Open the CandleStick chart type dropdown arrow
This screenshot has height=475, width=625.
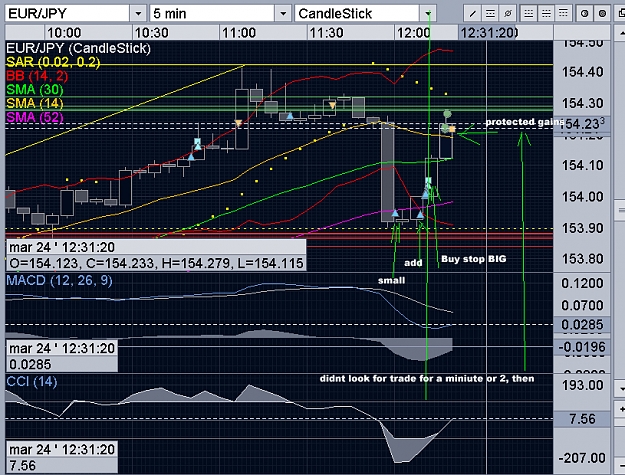(x=428, y=14)
